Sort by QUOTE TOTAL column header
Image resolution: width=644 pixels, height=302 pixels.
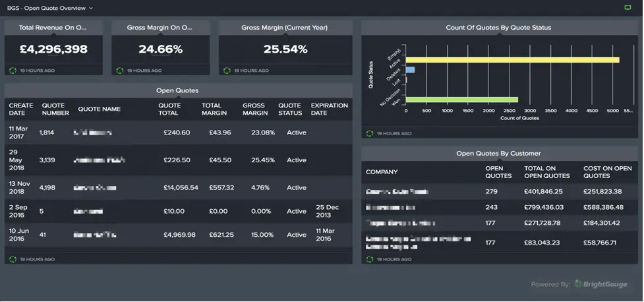click(170, 109)
